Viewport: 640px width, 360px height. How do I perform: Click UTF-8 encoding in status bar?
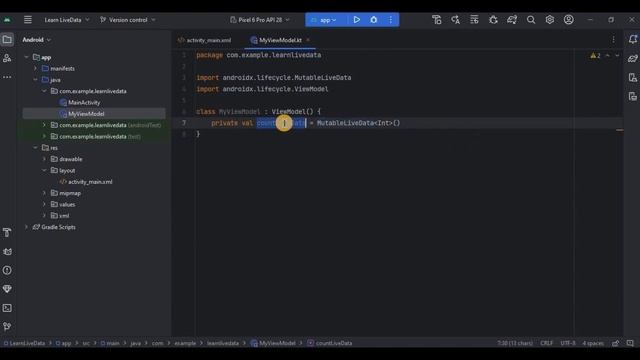pyautogui.click(x=568, y=343)
